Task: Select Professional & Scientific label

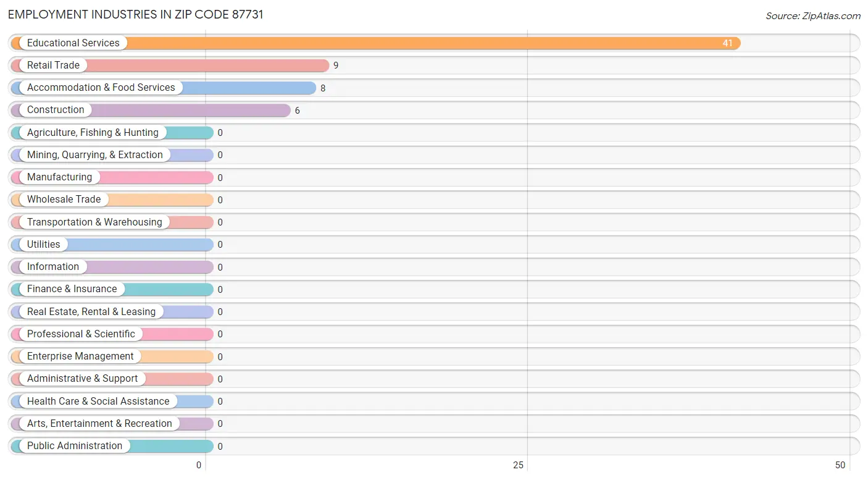Action: pos(81,334)
